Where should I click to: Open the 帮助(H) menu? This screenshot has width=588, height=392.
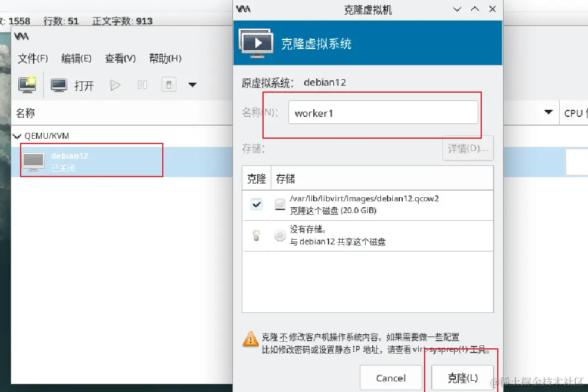[x=165, y=58]
